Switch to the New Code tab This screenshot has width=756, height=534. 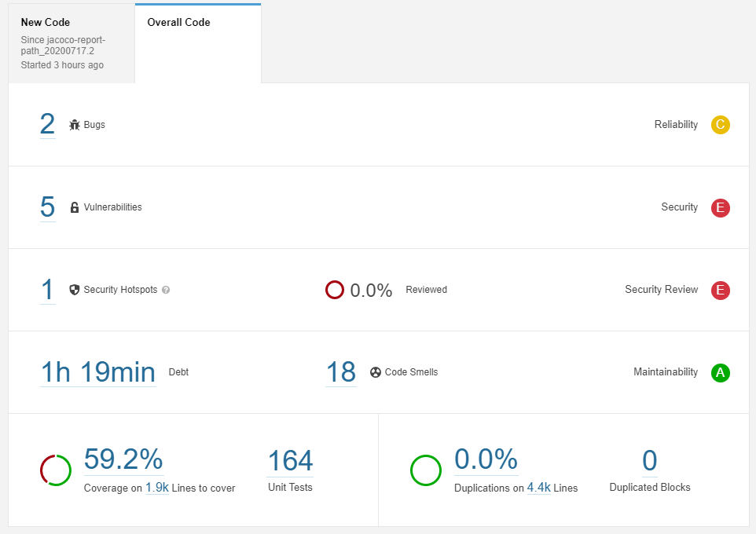point(72,43)
